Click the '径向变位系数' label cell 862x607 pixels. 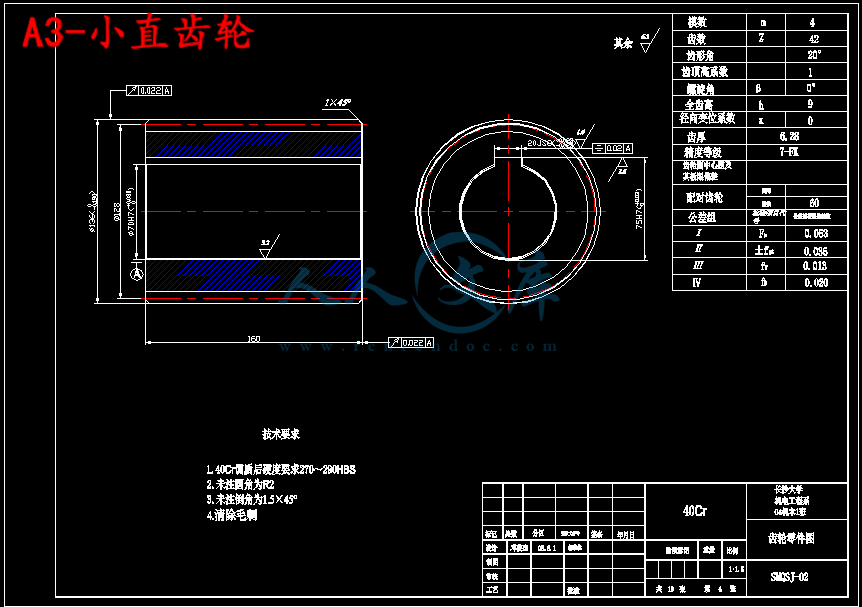point(707,118)
